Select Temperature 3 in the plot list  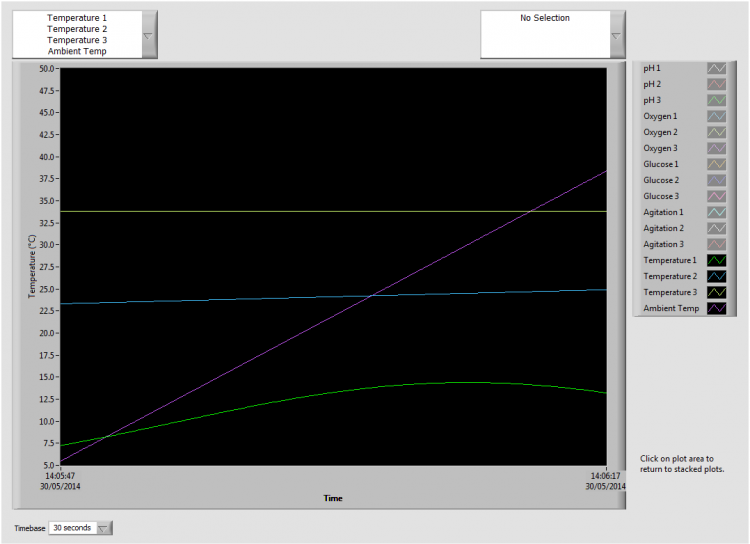point(77,40)
